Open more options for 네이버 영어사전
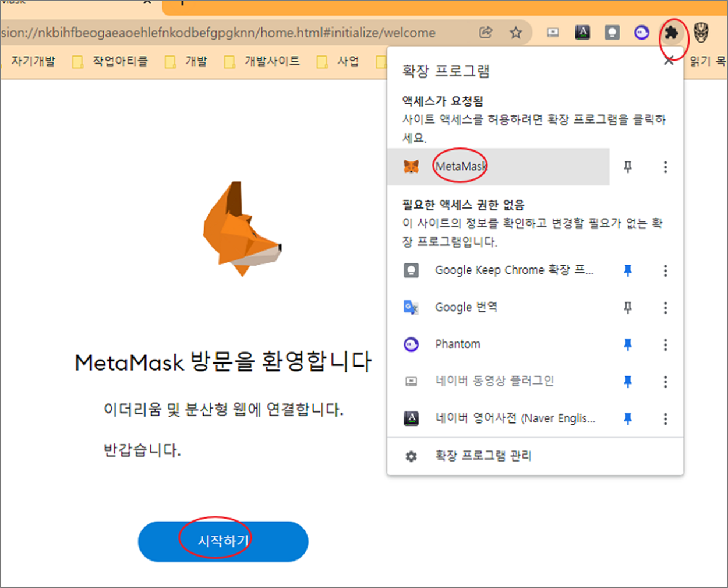This screenshot has height=588, width=728. tap(665, 419)
